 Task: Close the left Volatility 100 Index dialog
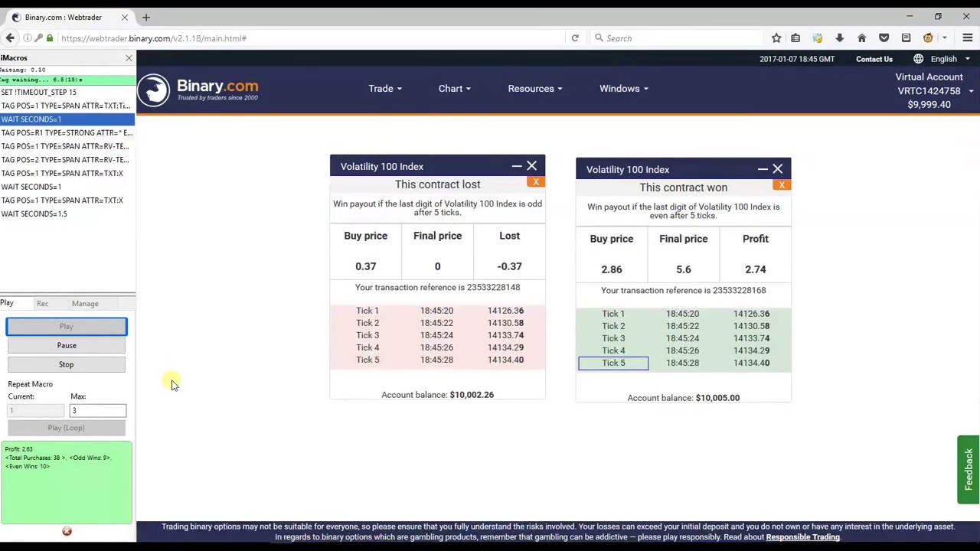531,166
